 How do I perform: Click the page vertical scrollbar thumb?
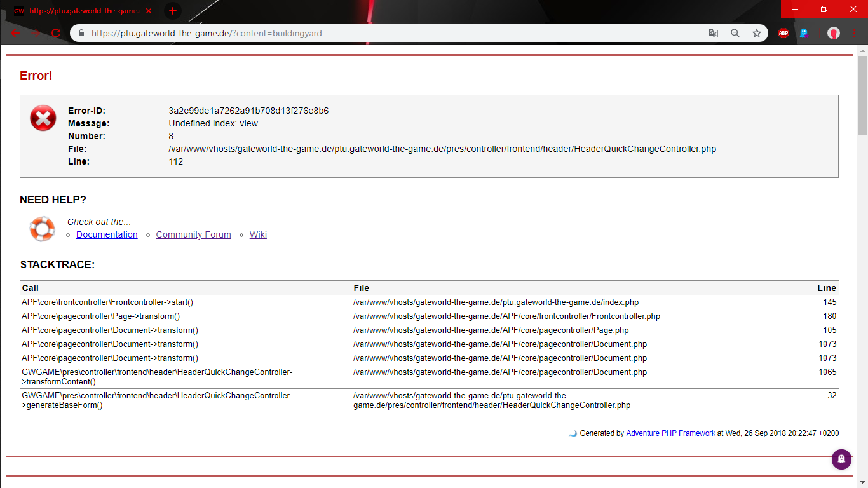862,95
